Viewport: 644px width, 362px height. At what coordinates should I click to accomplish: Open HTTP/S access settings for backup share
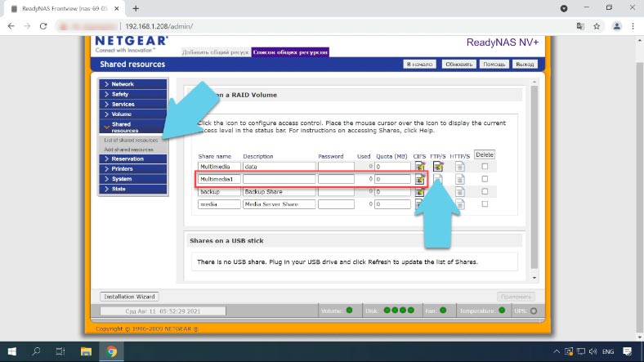click(x=459, y=192)
